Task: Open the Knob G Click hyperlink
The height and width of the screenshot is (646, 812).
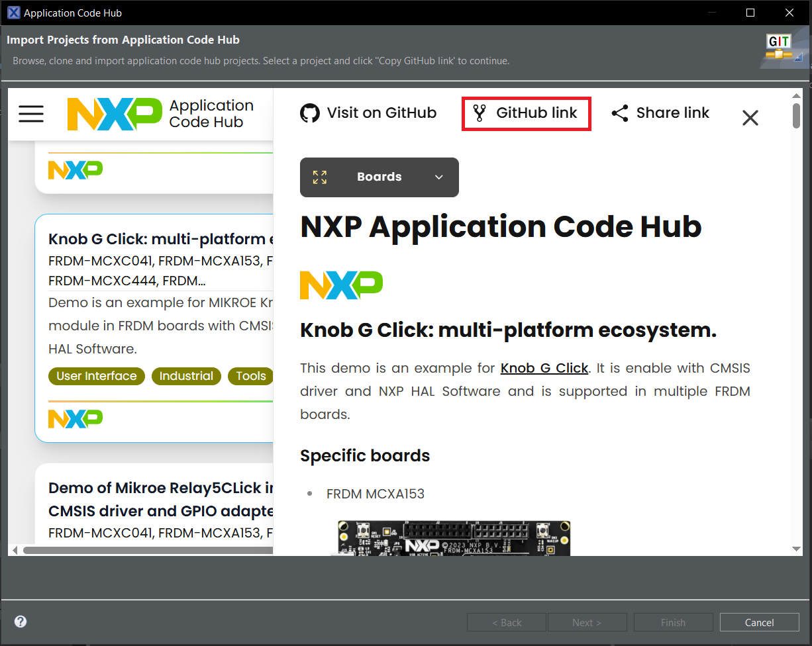Action: pos(544,368)
